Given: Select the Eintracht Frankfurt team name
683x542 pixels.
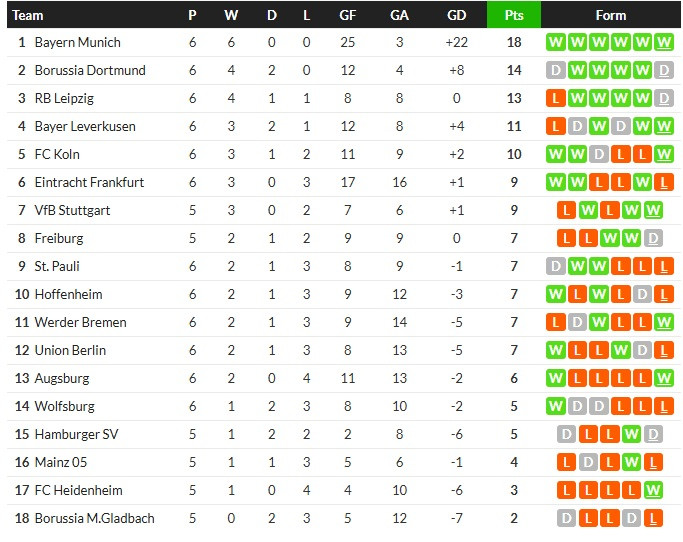Looking at the screenshot, I should pos(89,182).
